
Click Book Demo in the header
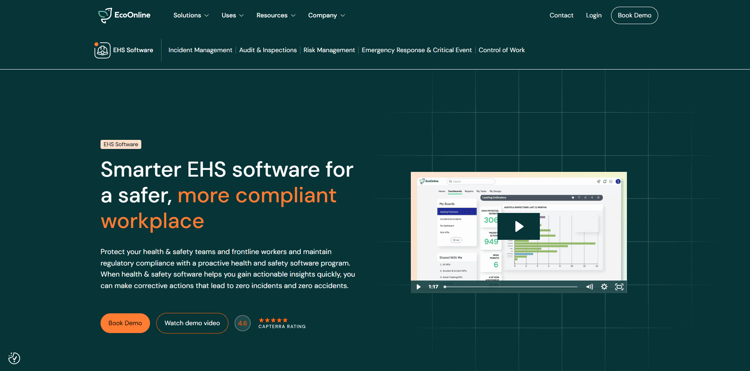pos(634,15)
